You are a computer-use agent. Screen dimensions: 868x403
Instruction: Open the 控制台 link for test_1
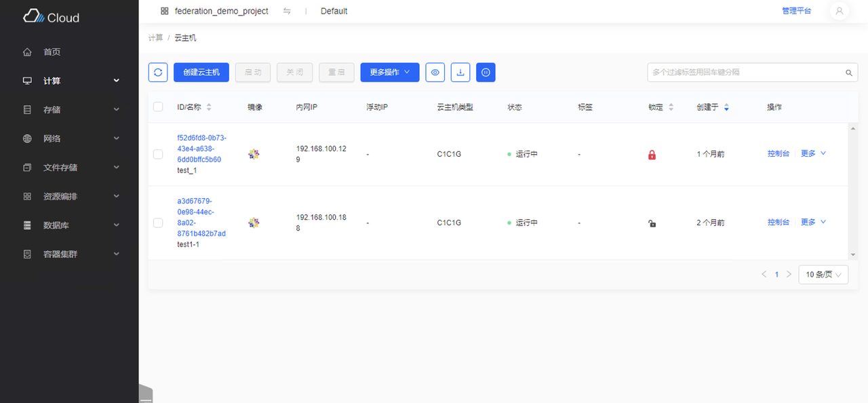click(x=778, y=153)
